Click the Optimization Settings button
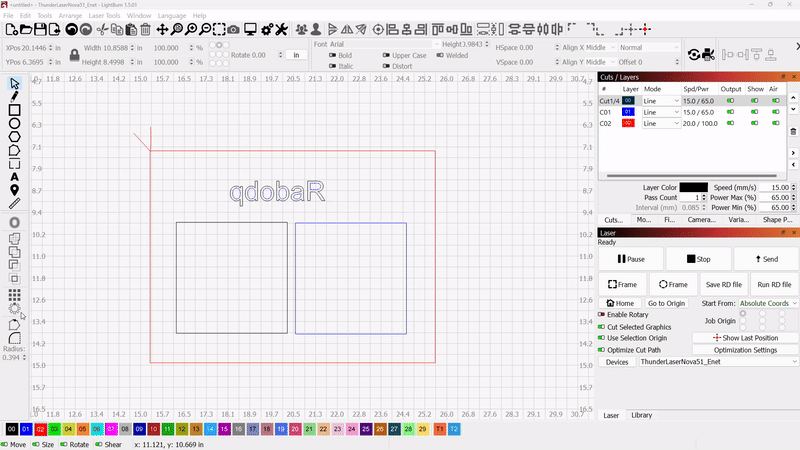 pyautogui.click(x=745, y=350)
